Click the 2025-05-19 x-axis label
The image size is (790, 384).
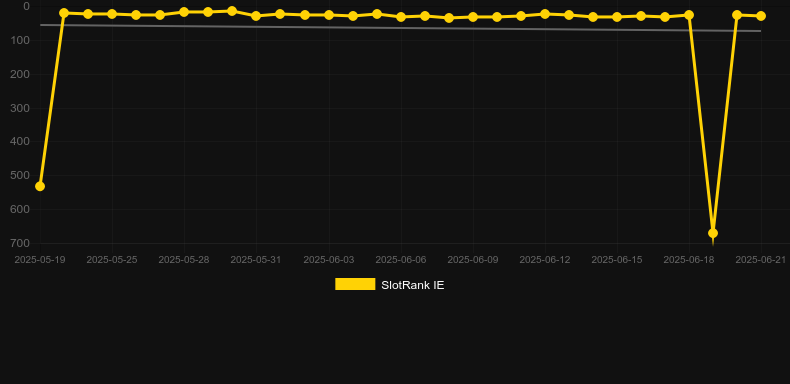40,260
